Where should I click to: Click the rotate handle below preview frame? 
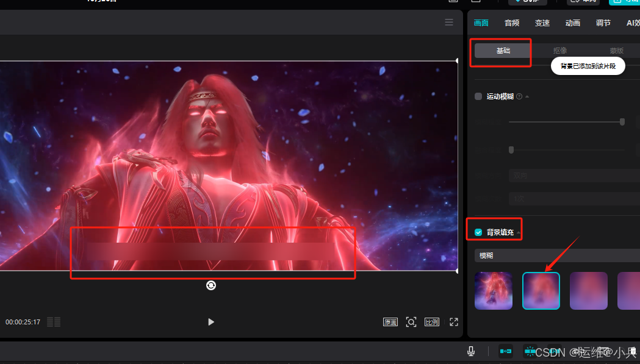(211, 285)
